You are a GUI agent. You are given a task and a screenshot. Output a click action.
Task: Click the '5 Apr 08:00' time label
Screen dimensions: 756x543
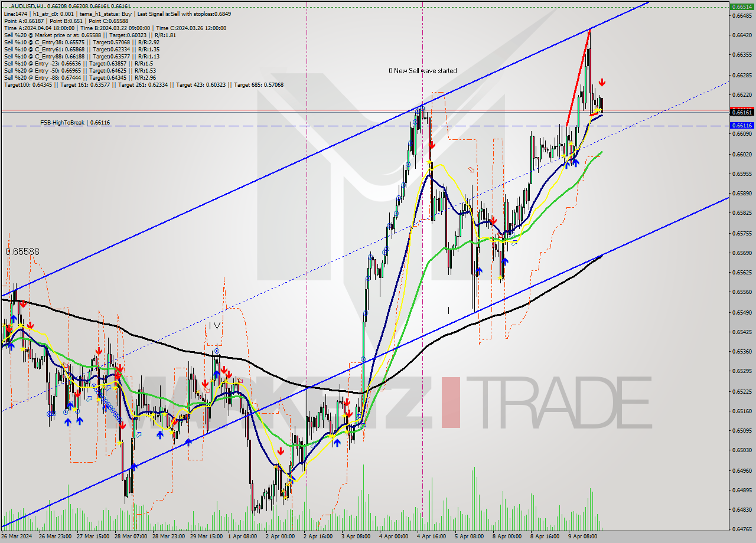click(x=469, y=537)
